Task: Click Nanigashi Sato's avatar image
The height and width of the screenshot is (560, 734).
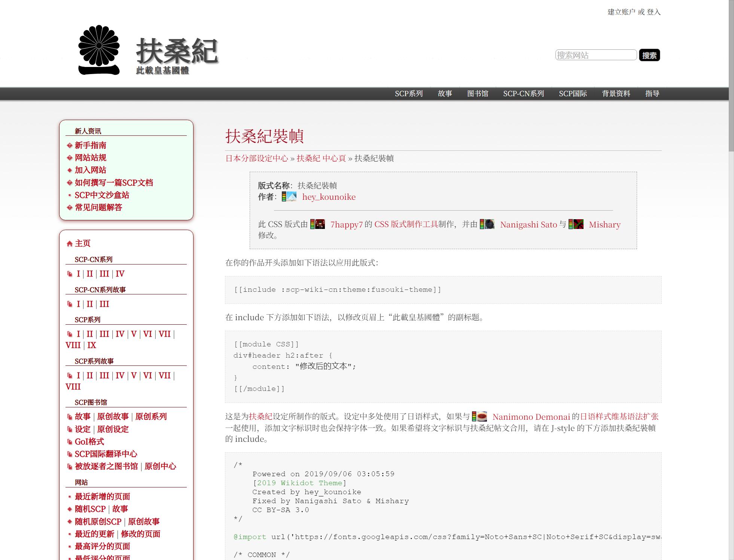Action: tap(490, 224)
